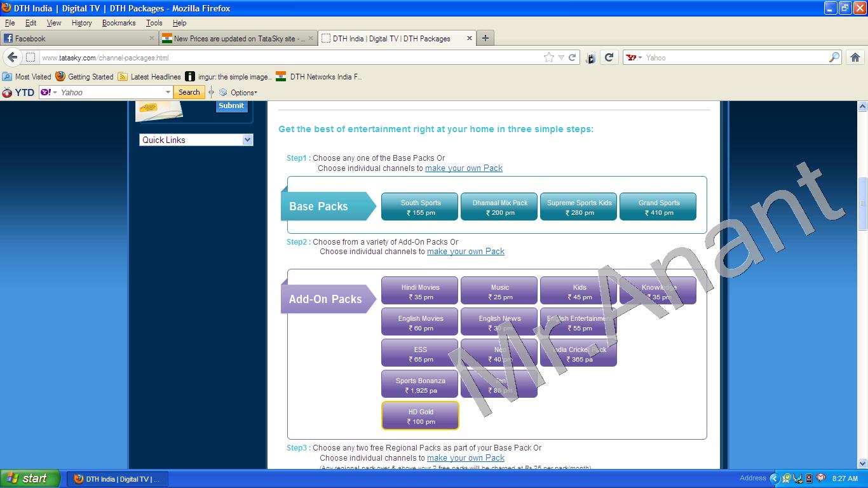This screenshot has width=868, height=488.
Task: Open Gmail notifier tray icon
Action: (820, 478)
